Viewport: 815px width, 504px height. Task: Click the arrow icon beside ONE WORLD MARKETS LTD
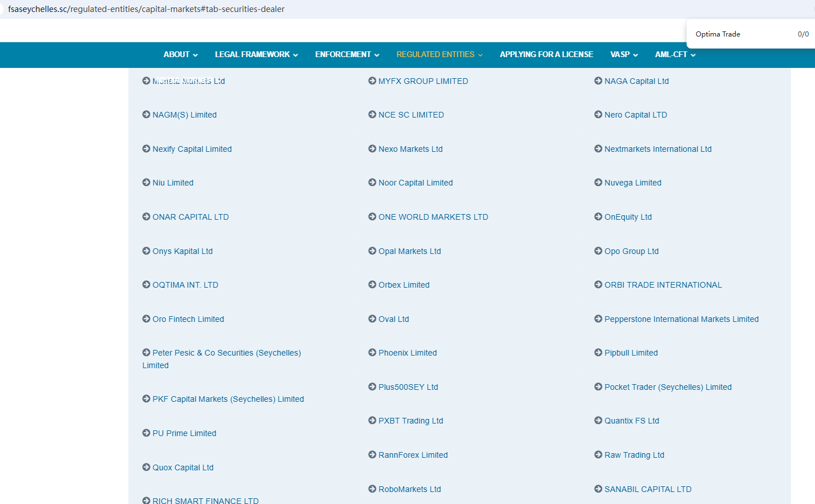coord(372,217)
